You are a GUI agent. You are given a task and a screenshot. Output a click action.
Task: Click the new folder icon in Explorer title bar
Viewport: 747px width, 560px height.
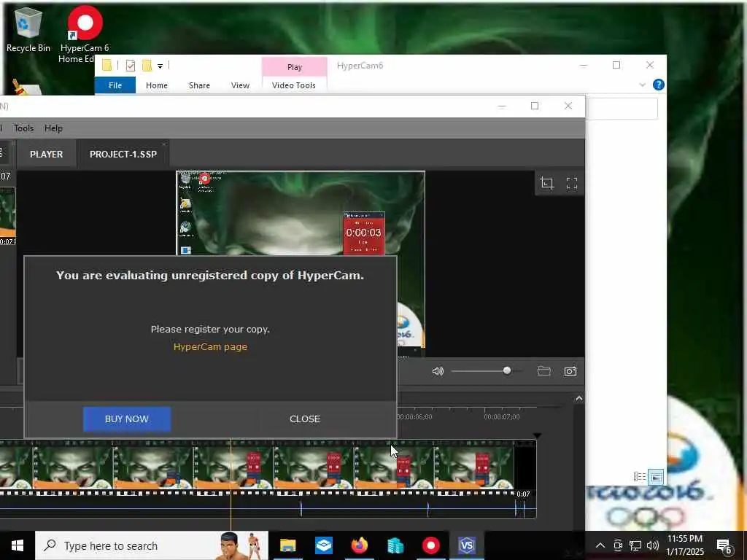click(147, 65)
